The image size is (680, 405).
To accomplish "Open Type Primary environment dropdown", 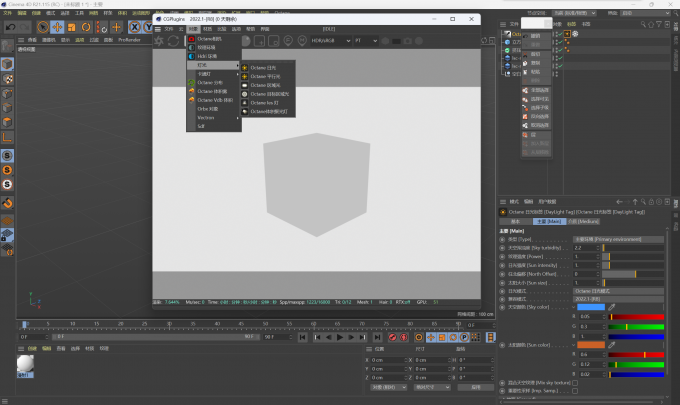I will point(618,239).
